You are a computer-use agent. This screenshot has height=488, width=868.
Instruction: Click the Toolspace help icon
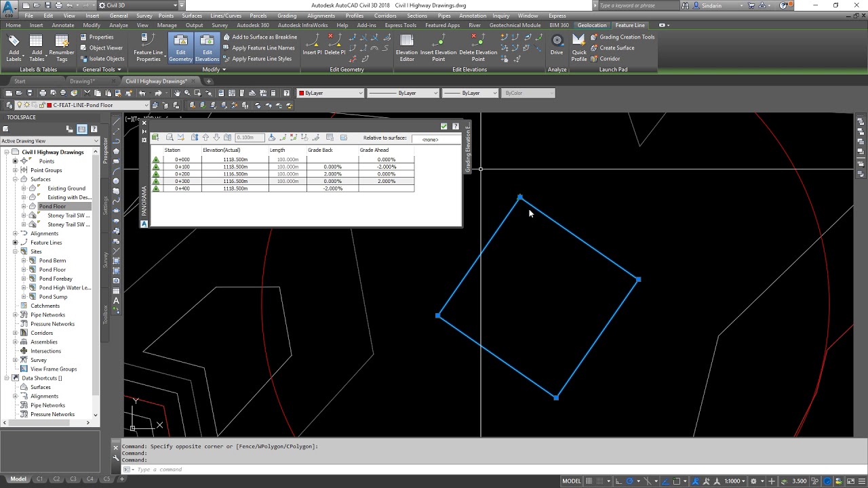tap(94, 129)
